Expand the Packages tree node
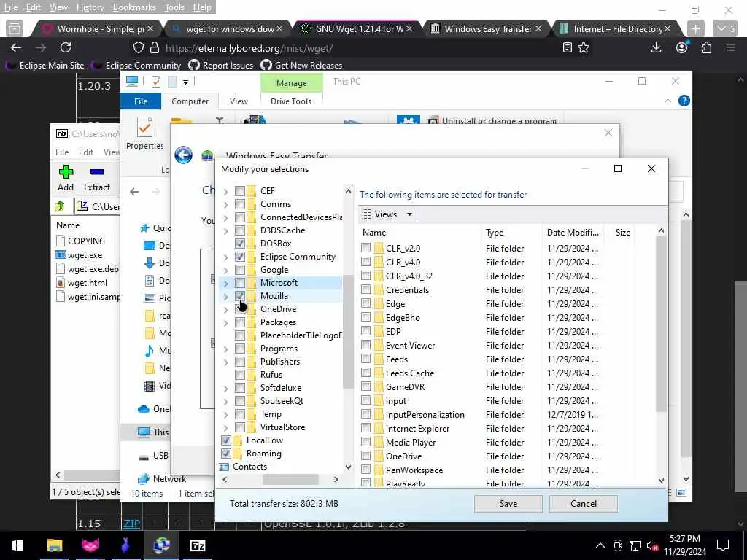Image resolution: width=747 pixels, height=560 pixels. click(x=225, y=323)
